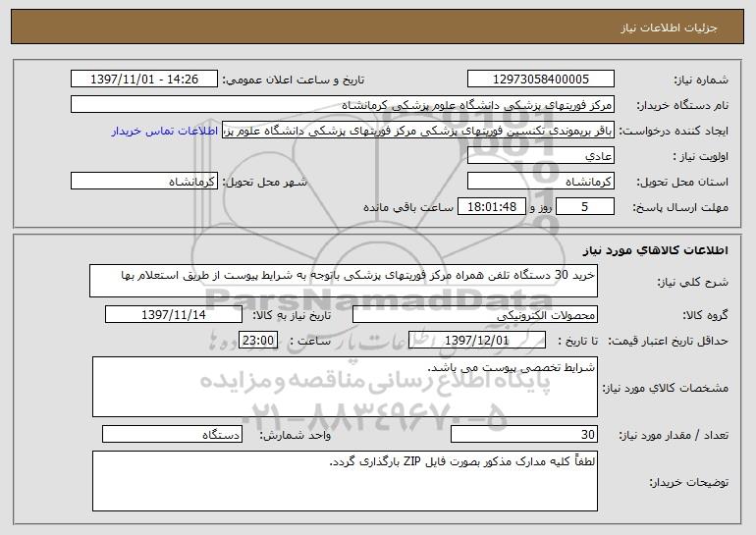This screenshot has width=756, height=535.
Task: Click the label گروه کالا
Action: click(x=706, y=315)
